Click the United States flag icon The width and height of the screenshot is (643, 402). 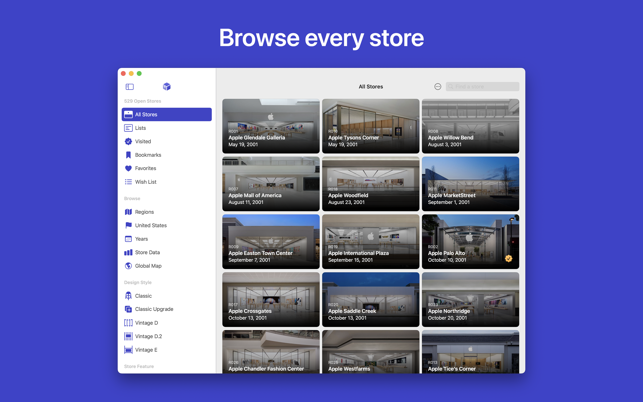(x=128, y=225)
